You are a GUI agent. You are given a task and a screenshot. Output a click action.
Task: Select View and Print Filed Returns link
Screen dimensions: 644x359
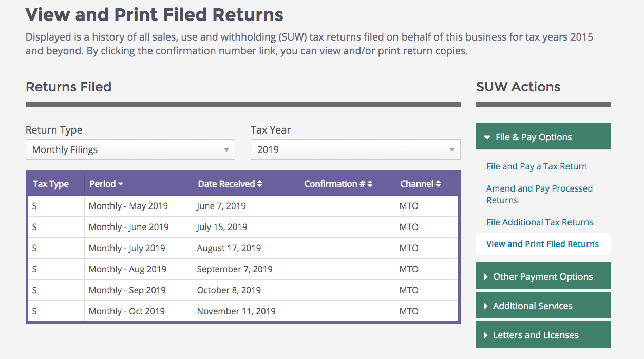point(542,244)
